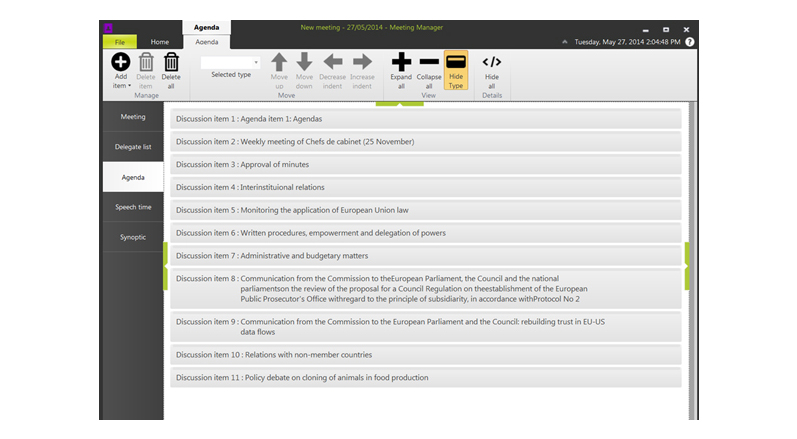Image resolution: width=797 pixels, height=439 pixels.
Task: Switch to the Home ribbon tab
Action: (160, 42)
